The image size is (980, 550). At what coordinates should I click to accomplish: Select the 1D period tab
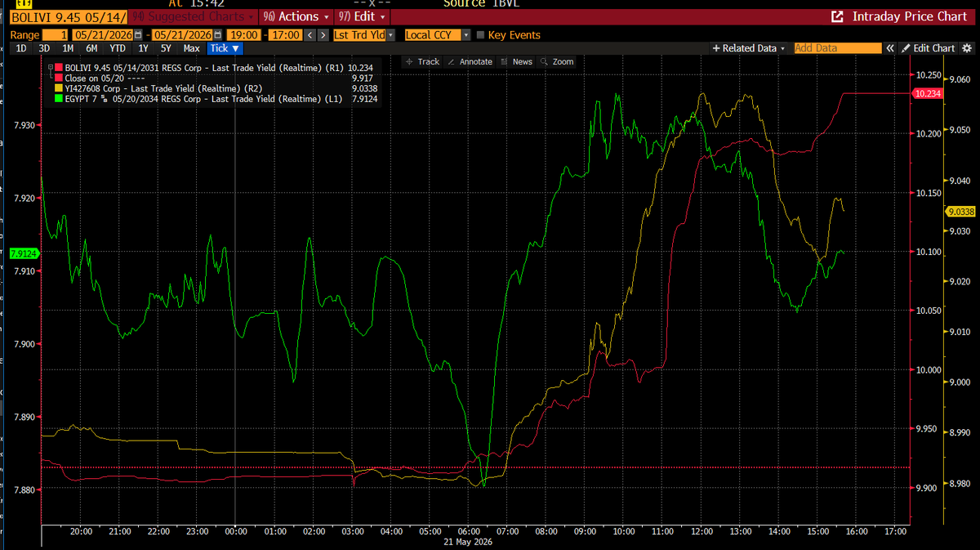click(x=21, y=48)
